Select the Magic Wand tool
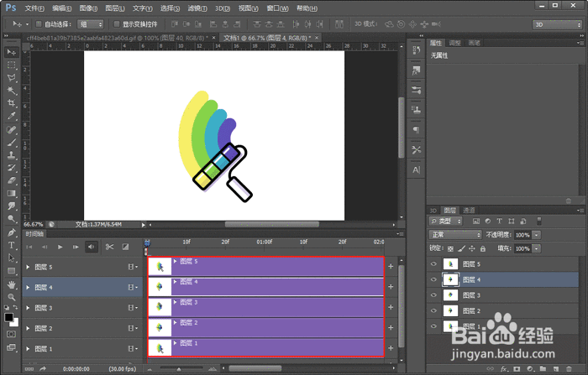 point(11,91)
